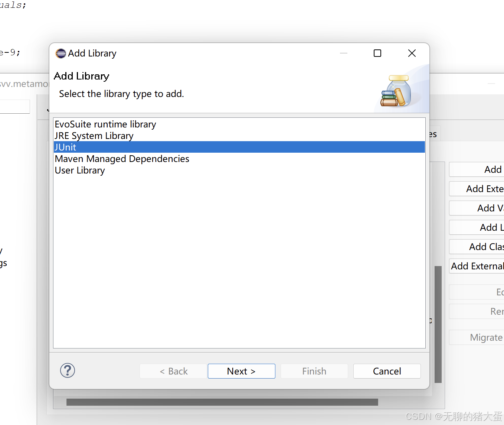Maximize the Add Library dialog
The image size is (504, 425).
pyautogui.click(x=377, y=53)
